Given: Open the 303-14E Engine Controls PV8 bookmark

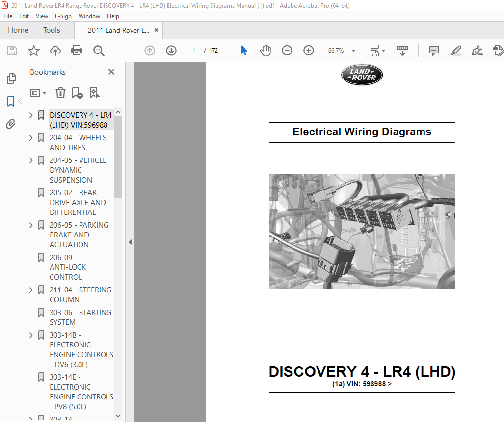Looking at the screenshot, I should (81, 392).
